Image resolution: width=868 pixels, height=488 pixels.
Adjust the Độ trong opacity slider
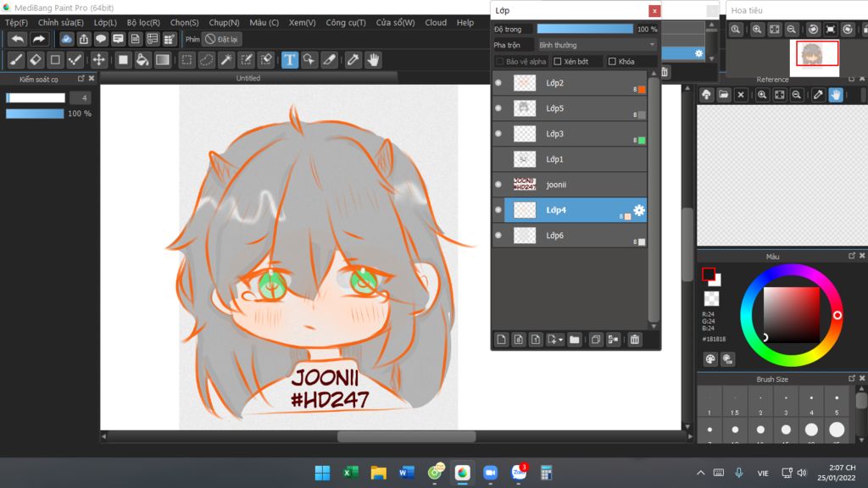[x=585, y=29]
